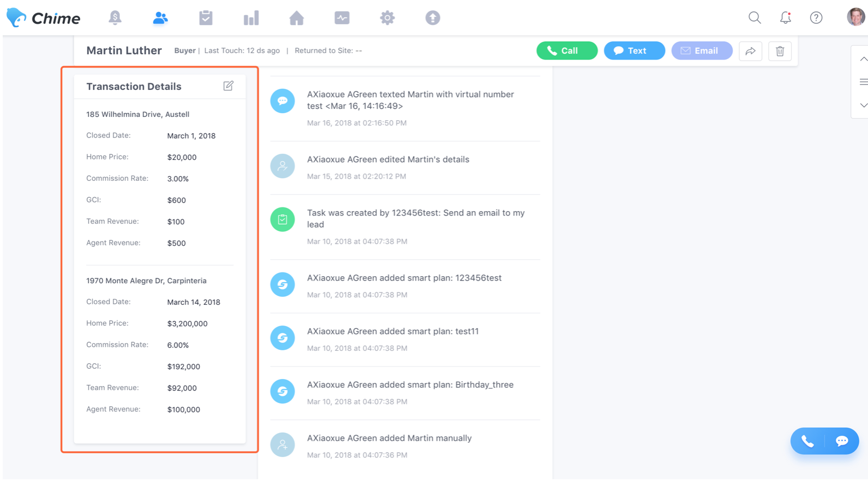
Task: Open the notifications bell
Action: click(786, 18)
